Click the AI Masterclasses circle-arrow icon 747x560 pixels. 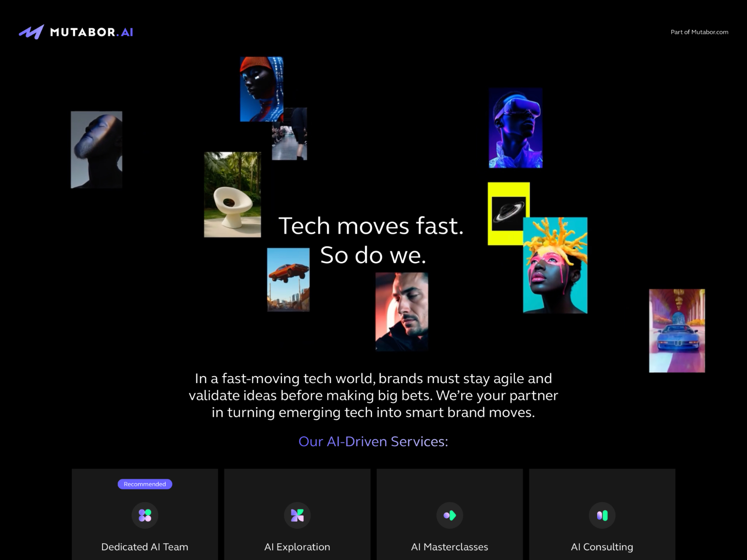[450, 515]
